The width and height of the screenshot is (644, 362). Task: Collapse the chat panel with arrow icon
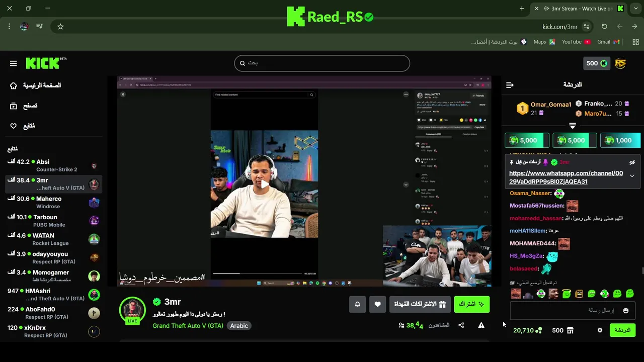pyautogui.click(x=510, y=85)
